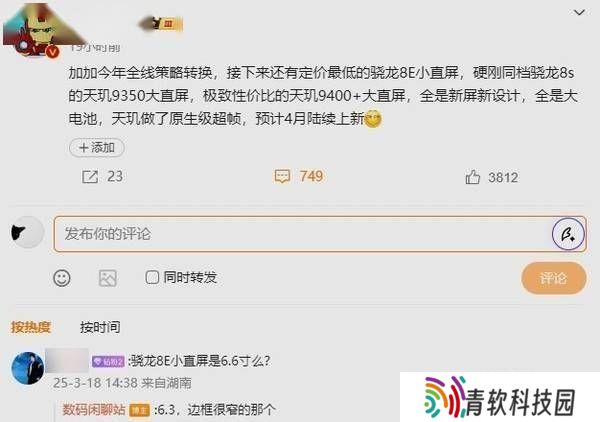Click the +添加 button
Viewport: 600px width, 422px height.
(x=97, y=148)
